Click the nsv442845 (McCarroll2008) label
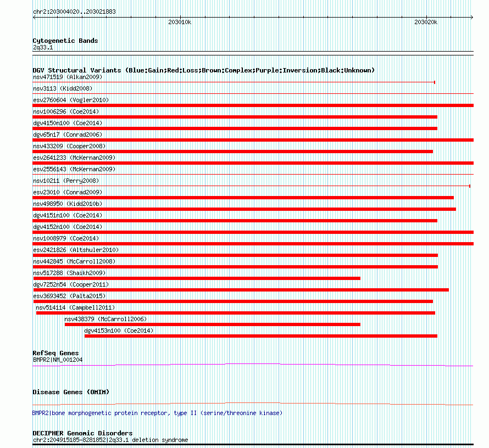Screen dimensions: 489x448 pos(74,261)
